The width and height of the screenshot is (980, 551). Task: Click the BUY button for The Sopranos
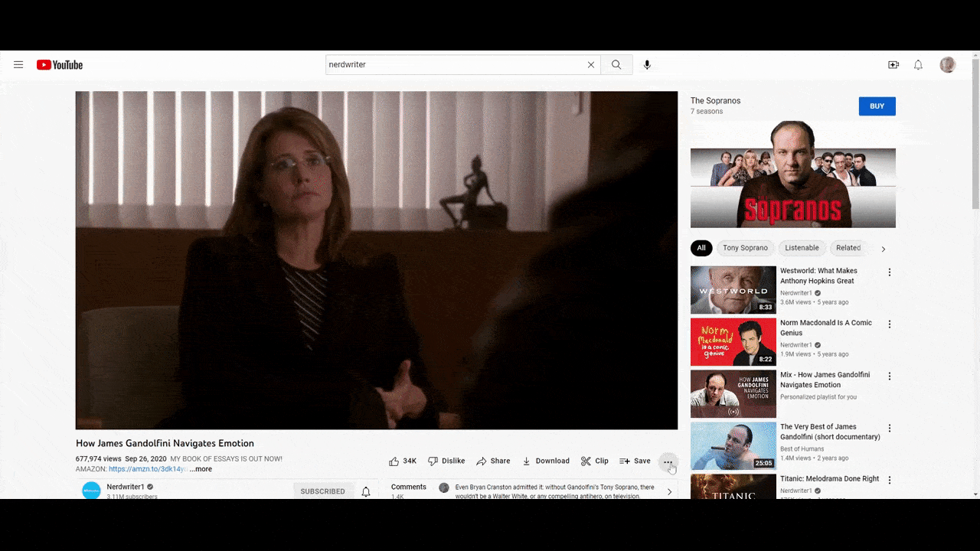[877, 106]
